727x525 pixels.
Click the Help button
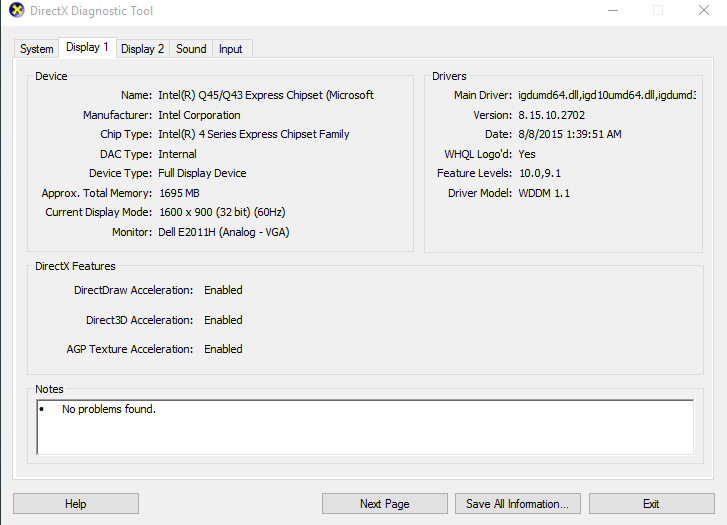tap(76, 504)
